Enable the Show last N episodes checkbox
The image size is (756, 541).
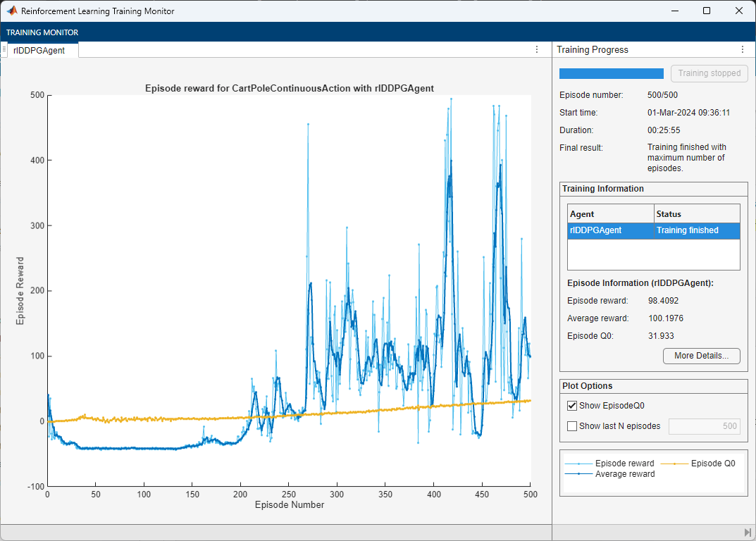pyautogui.click(x=572, y=425)
